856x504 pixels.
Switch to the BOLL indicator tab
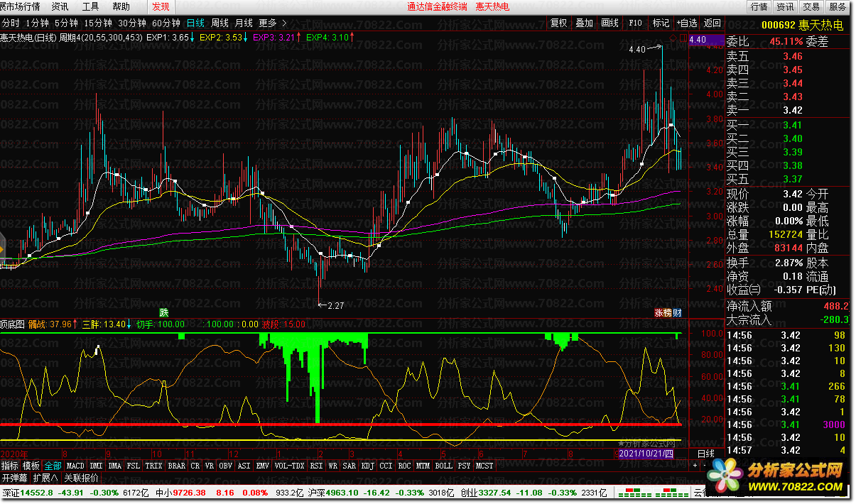click(x=443, y=466)
